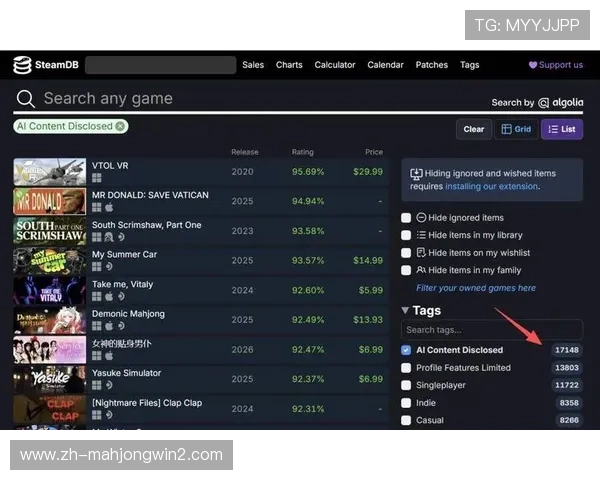Click the Apple platform icon under My Summer Car
This screenshot has height=480, width=600.
click(x=109, y=267)
